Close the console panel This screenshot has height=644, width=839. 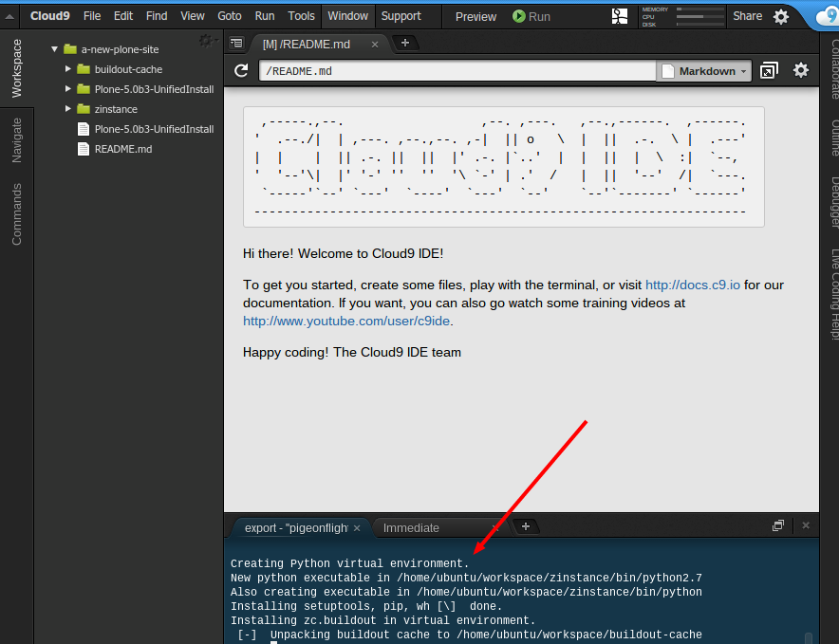coord(806,525)
